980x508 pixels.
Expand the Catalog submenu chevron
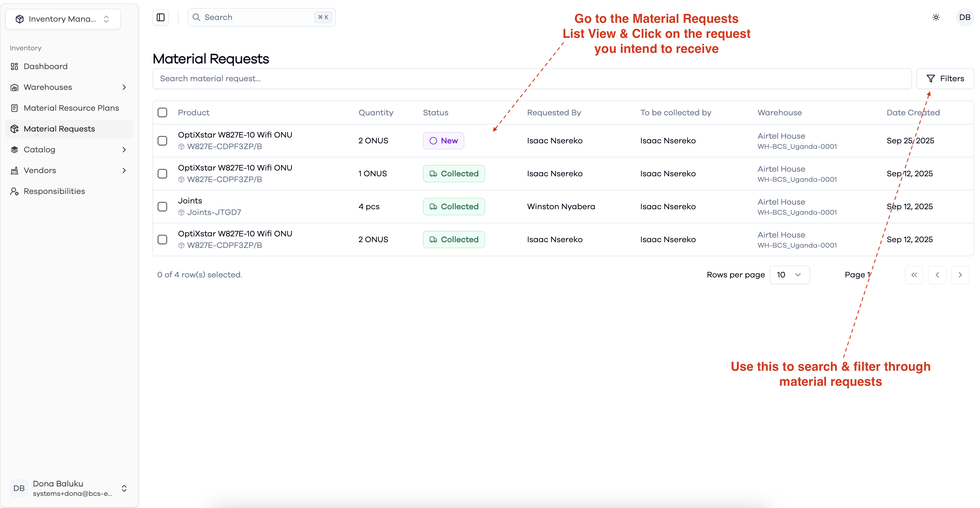124,150
